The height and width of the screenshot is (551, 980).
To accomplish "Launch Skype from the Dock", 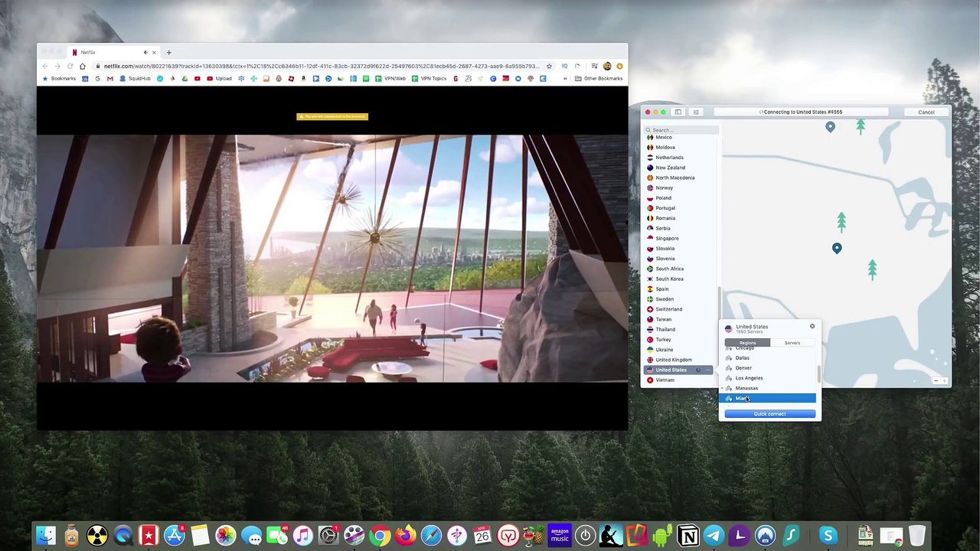I will [x=828, y=536].
